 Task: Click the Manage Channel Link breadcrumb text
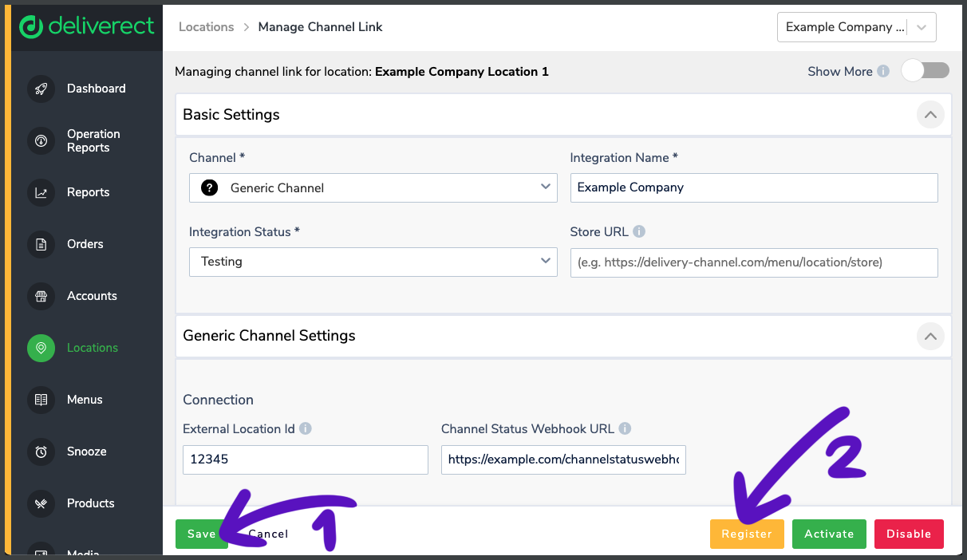321,27
